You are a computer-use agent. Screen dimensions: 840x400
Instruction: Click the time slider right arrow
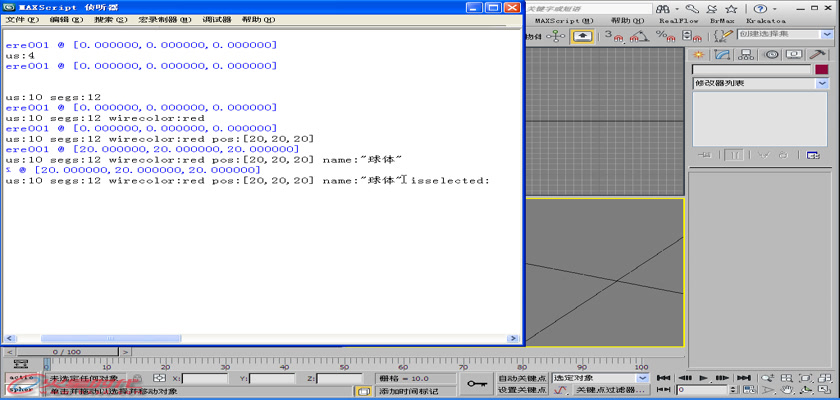coord(125,352)
